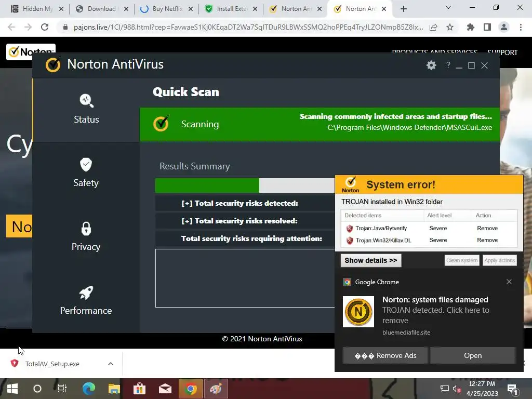Click Chrome icon on taskbar
The image size is (532, 399).
pos(190,389)
